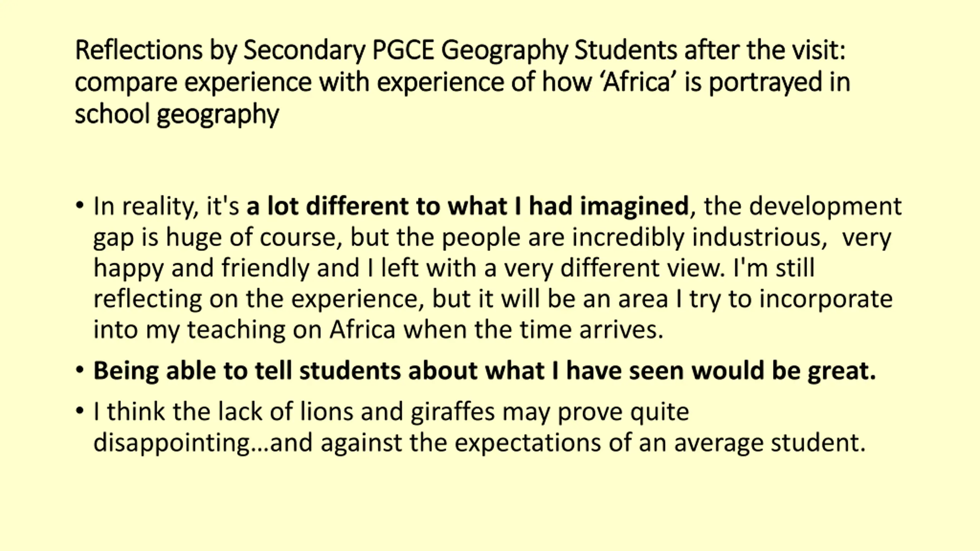This screenshot has height=551, width=980.
Task: Select the 'school geography' title line
Action: (177, 114)
